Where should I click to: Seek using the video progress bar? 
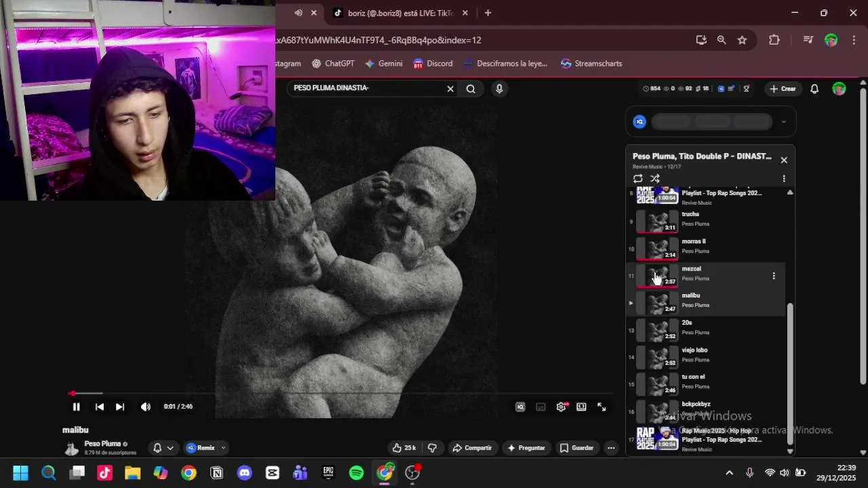click(342, 393)
